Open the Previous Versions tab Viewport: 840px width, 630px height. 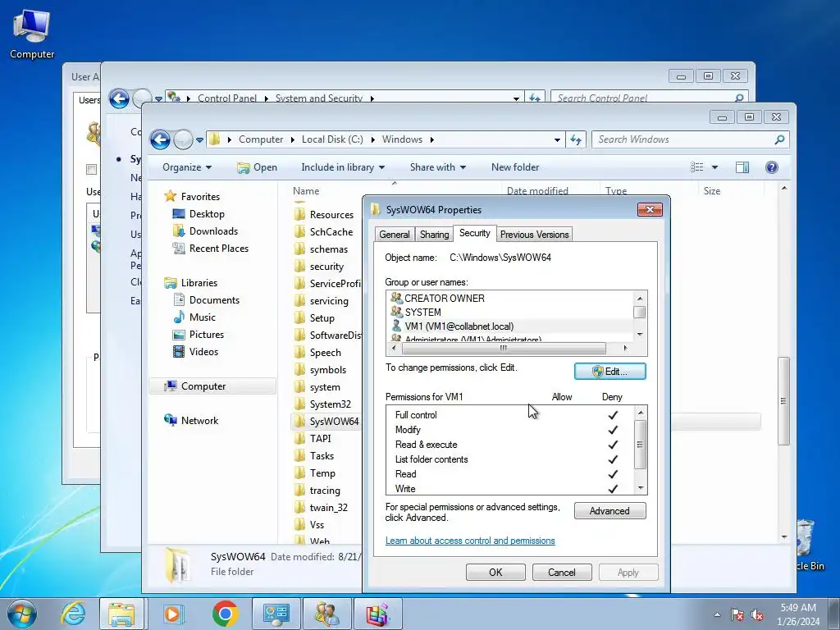[x=534, y=234]
